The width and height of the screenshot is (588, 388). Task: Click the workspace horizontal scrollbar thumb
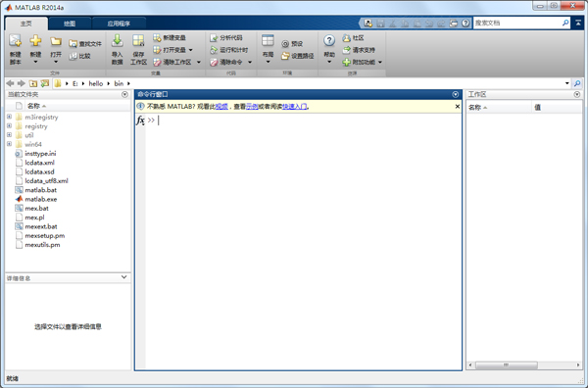tap(507, 365)
